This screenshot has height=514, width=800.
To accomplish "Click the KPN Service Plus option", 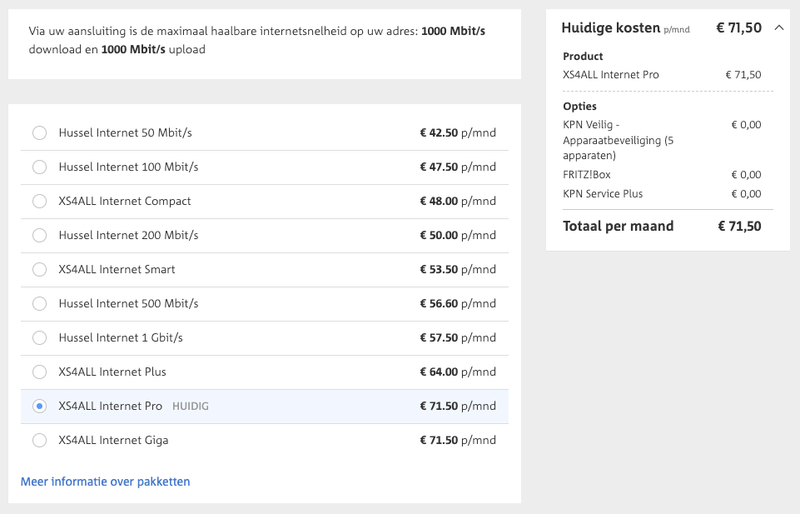I will click(x=603, y=194).
